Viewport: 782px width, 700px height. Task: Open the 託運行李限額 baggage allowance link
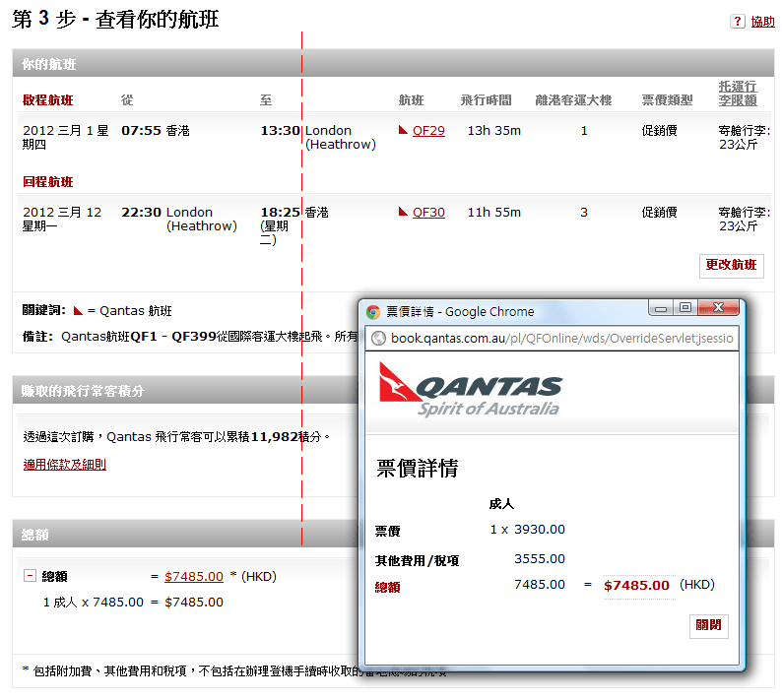pyautogui.click(x=738, y=93)
